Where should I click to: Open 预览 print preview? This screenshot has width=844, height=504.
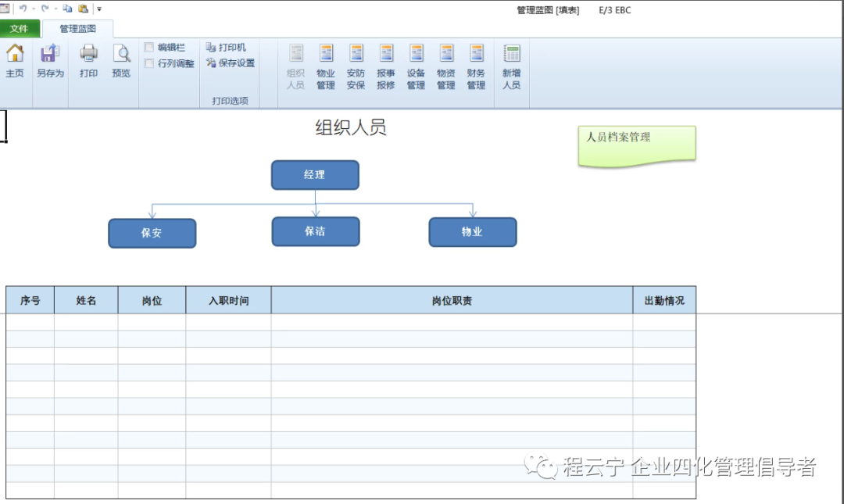(x=121, y=60)
